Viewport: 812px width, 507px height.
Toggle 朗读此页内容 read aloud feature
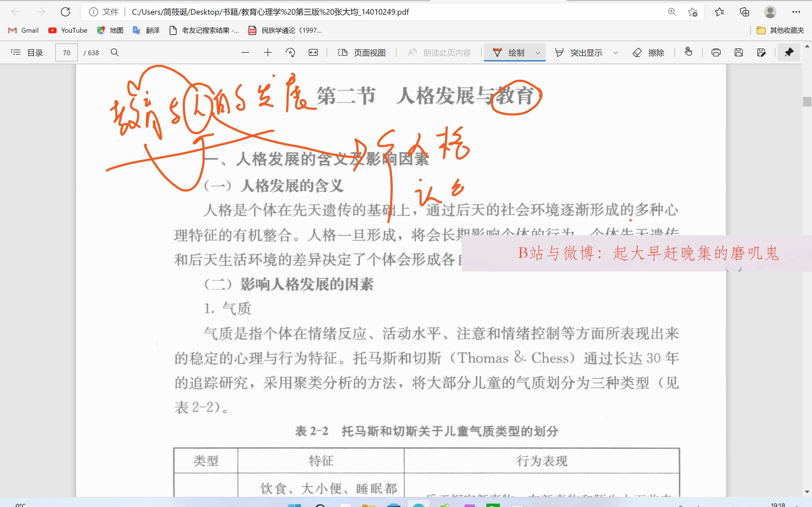click(438, 53)
